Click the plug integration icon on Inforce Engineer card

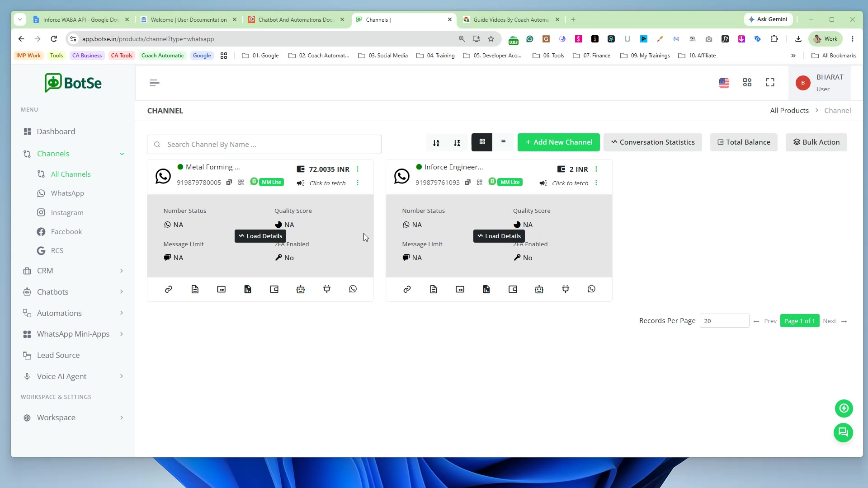(x=566, y=289)
